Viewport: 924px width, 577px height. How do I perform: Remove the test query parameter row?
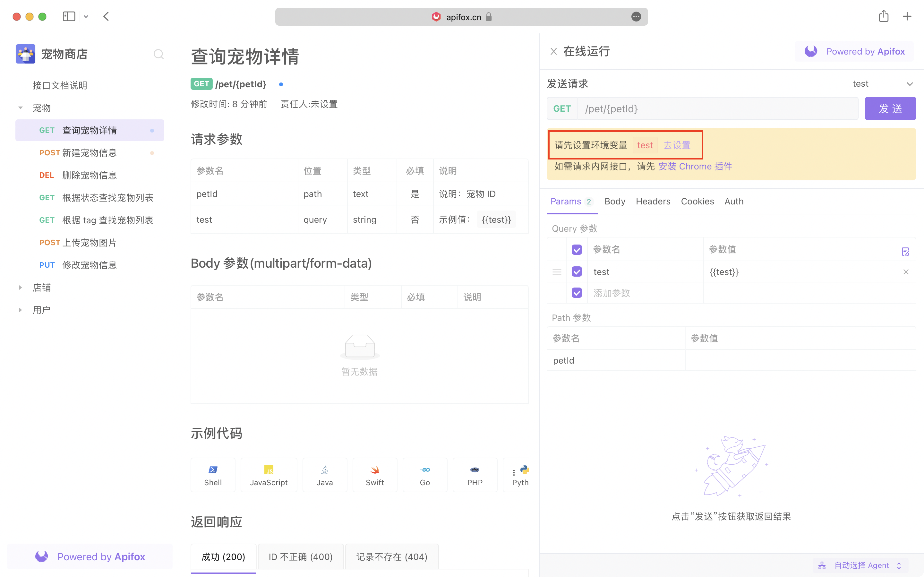pos(906,272)
